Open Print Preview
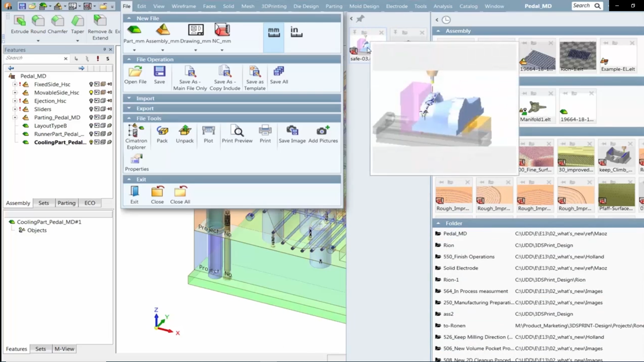 pyautogui.click(x=237, y=134)
